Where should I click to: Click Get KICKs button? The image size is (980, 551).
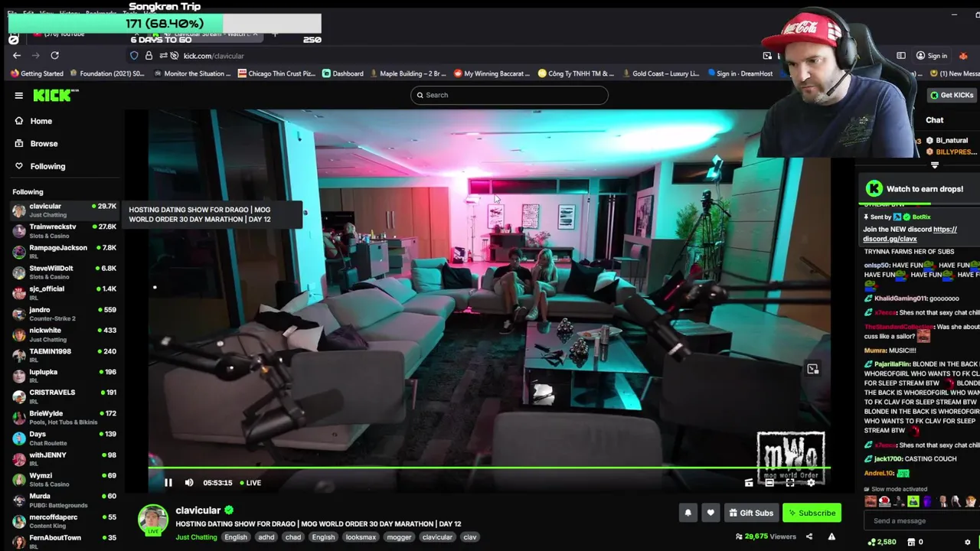(951, 95)
